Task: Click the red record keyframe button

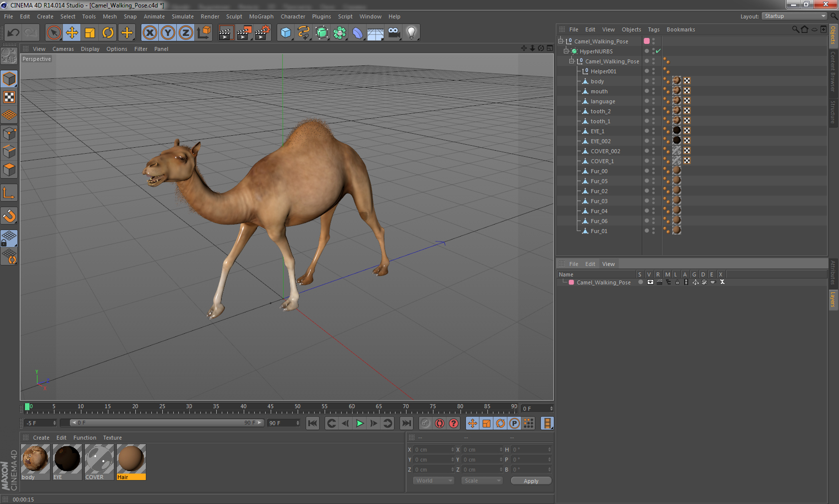Action: click(425, 423)
